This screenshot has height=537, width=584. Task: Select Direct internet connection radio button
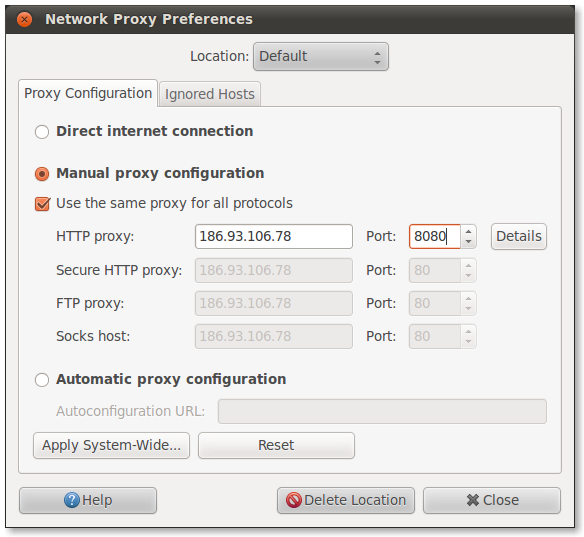pos(42,132)
